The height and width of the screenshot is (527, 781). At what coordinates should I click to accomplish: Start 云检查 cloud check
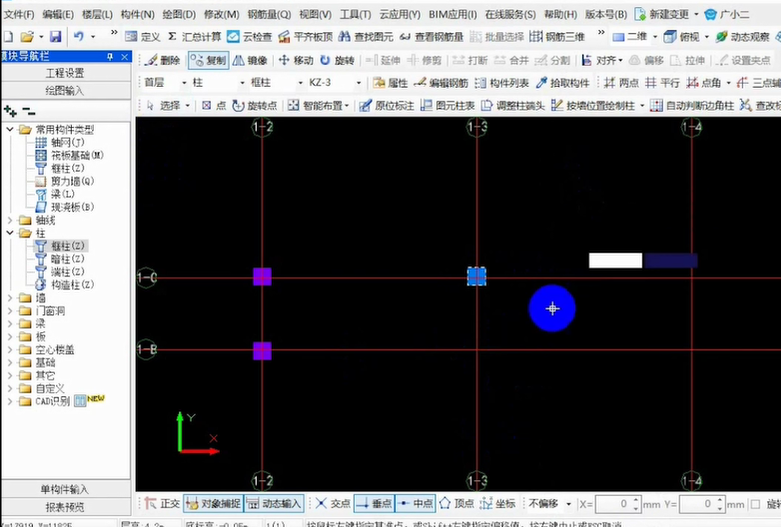[250, 36]
